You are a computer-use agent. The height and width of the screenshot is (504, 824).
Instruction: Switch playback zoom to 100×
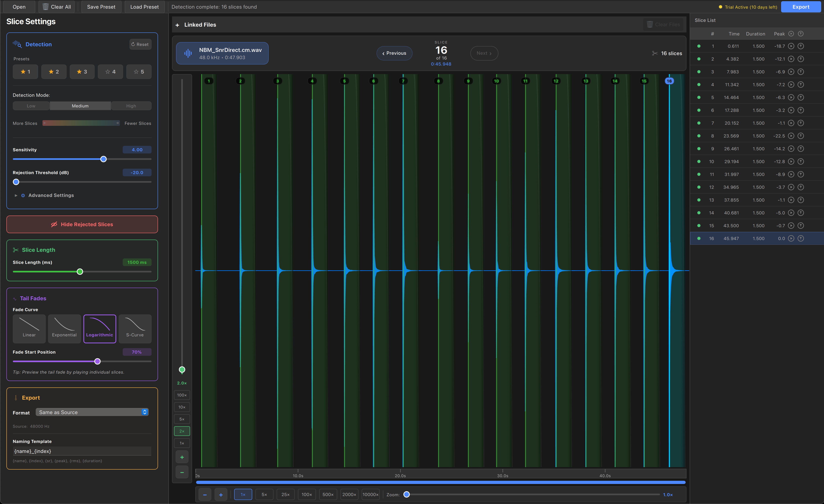click(306, 494)
